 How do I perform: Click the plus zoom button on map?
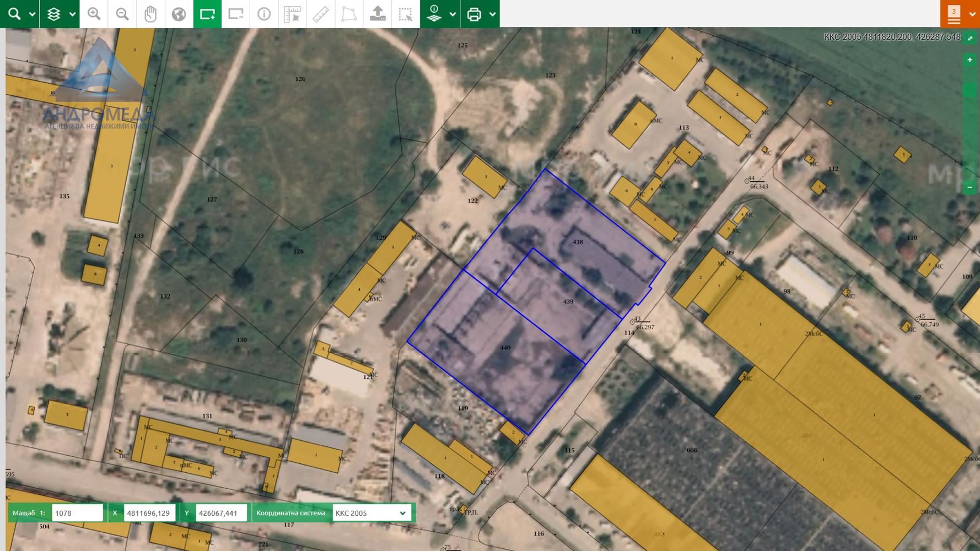970,60
